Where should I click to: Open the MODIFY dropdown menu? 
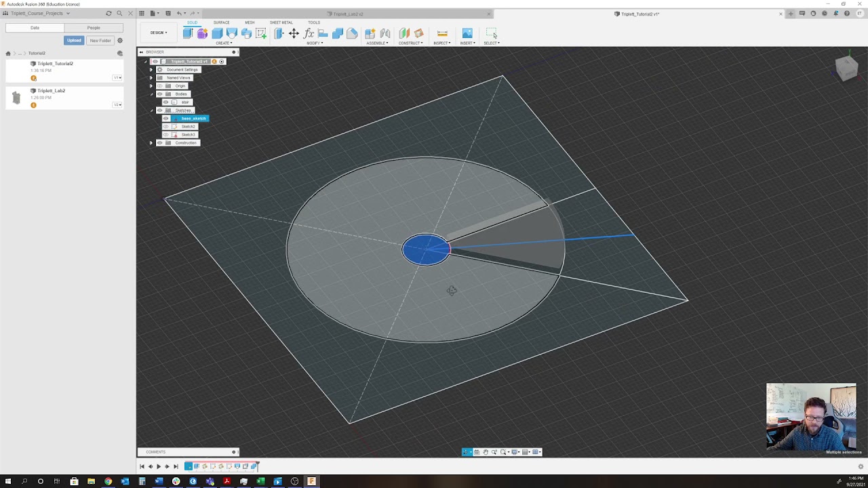(315, 43)
